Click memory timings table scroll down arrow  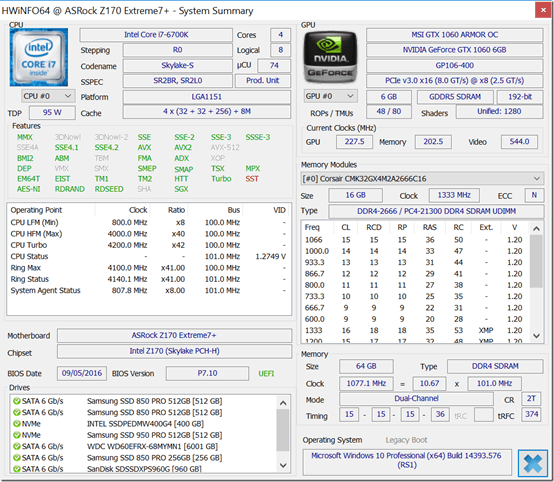[536, 336]
